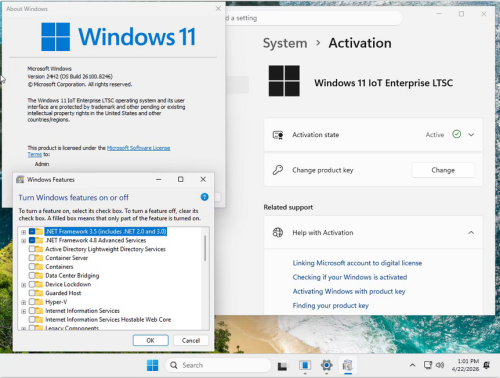Click OK in Windows Features
500x378 pixels.
tap(151, 340)
